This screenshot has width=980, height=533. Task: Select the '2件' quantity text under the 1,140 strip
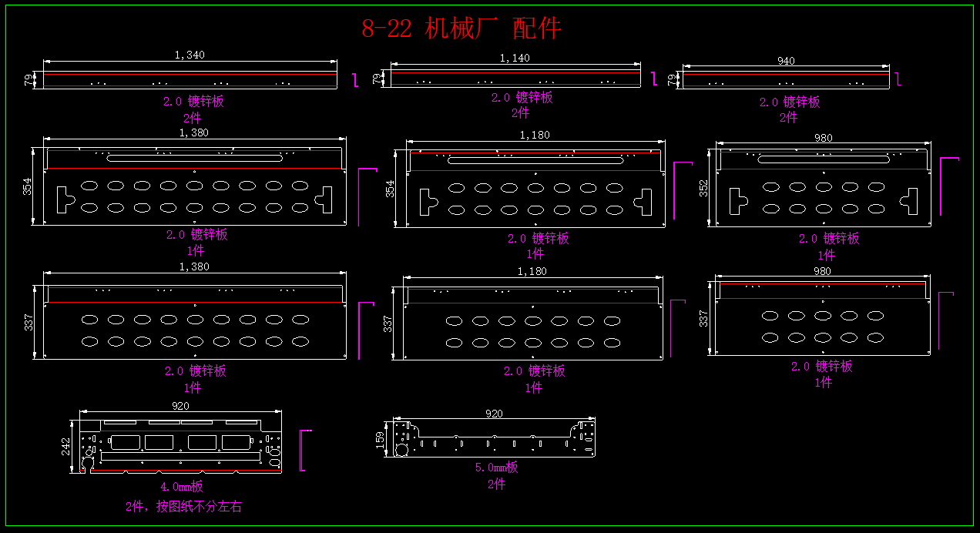(x=521, y=113)
